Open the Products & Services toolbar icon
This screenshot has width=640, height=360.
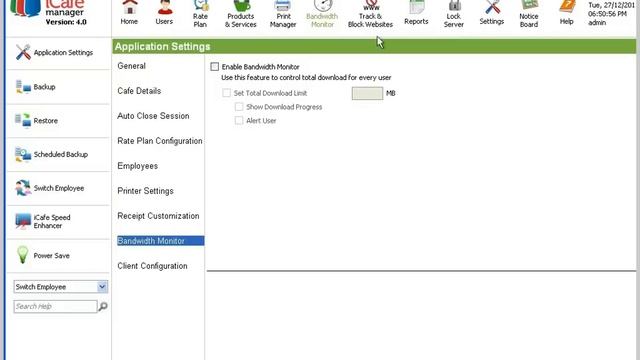click(x=241, y=13)
